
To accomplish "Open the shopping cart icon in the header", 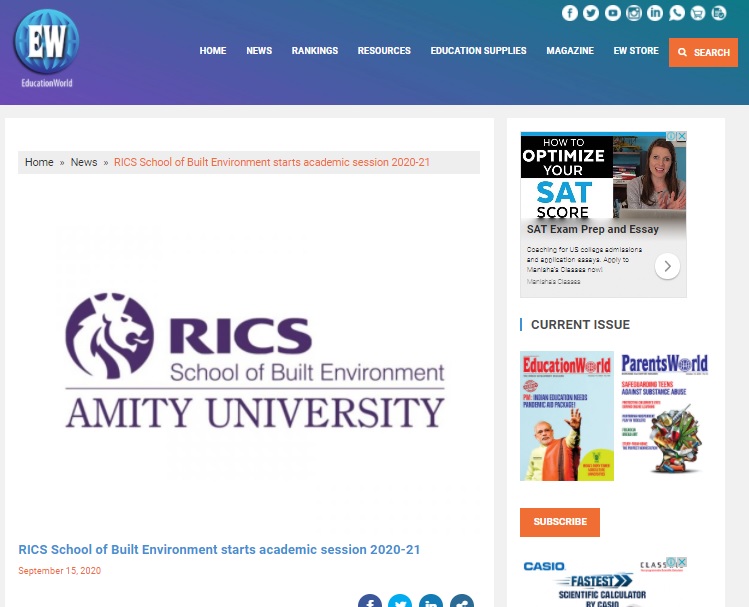I will point(698,13).
